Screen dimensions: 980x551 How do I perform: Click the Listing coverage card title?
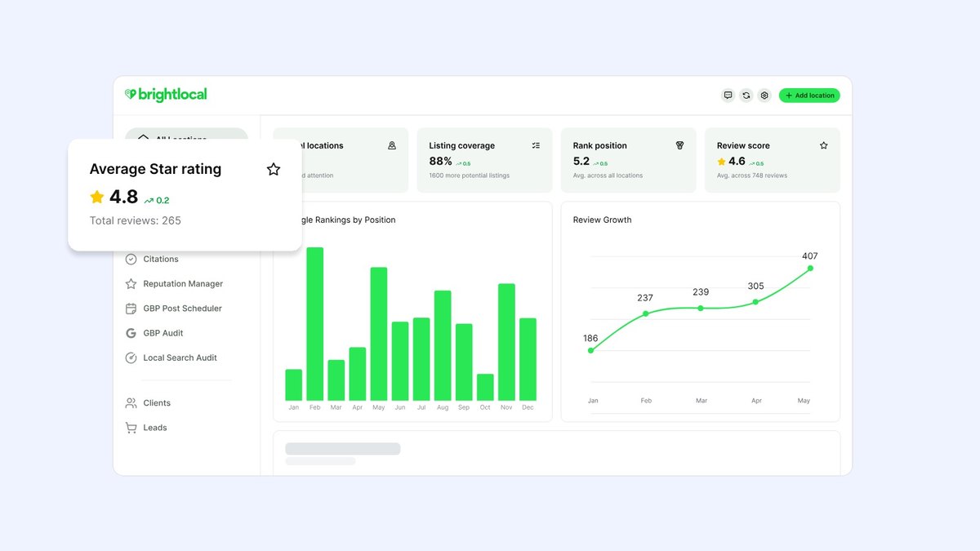[462, 145]
